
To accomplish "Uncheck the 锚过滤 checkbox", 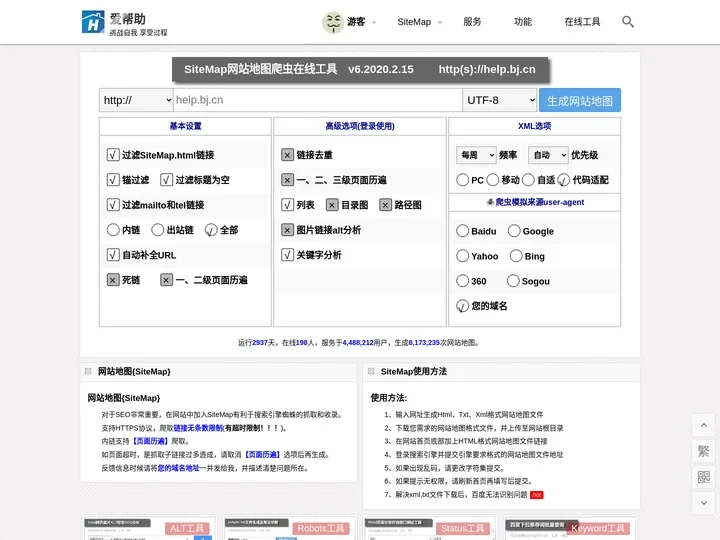I will [x=113, y=180].
